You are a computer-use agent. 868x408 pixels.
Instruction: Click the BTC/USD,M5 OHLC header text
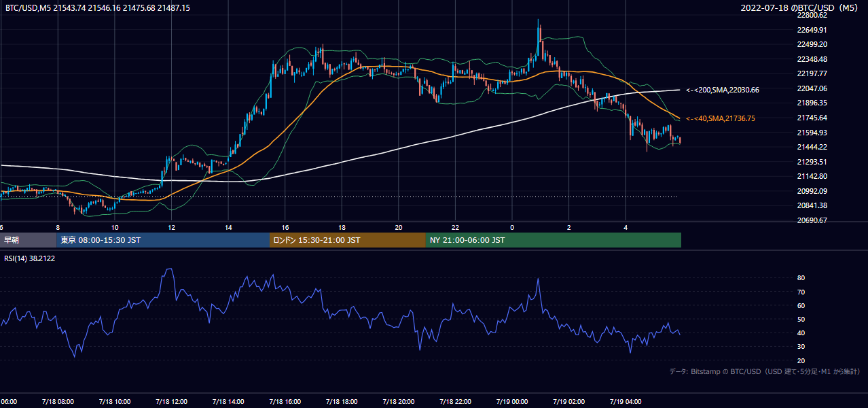(98, 7)
